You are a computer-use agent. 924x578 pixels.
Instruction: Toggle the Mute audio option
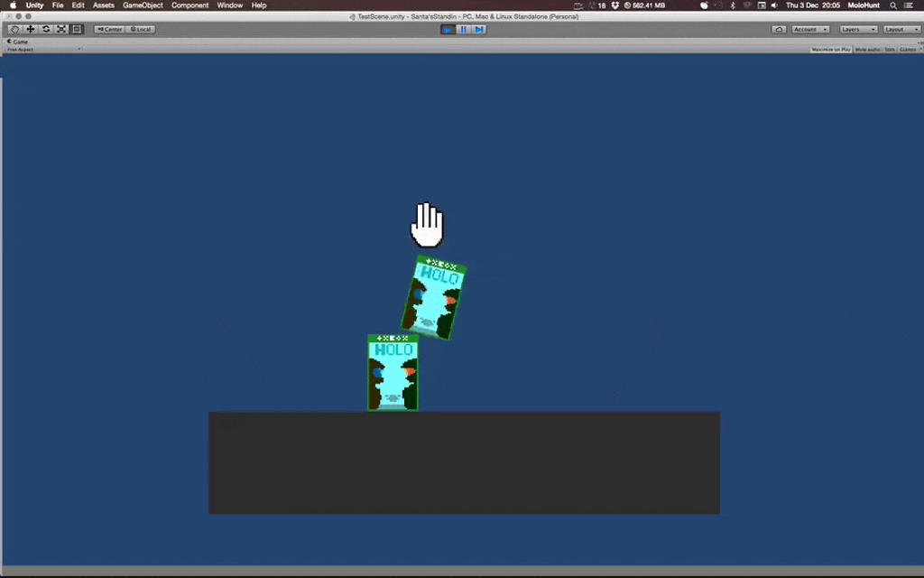[x=866, y=50]
